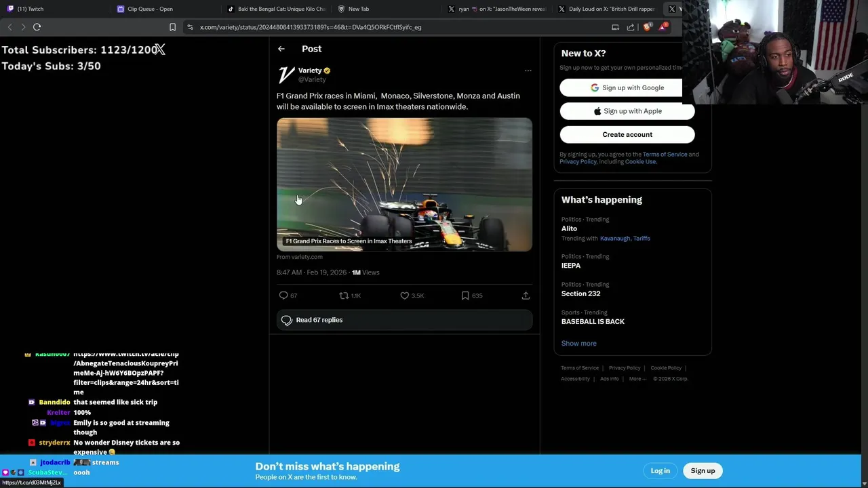The height and width of the screenshot is (488, 868).
Task: Click Banndido chat username
Action: point(54,402)
